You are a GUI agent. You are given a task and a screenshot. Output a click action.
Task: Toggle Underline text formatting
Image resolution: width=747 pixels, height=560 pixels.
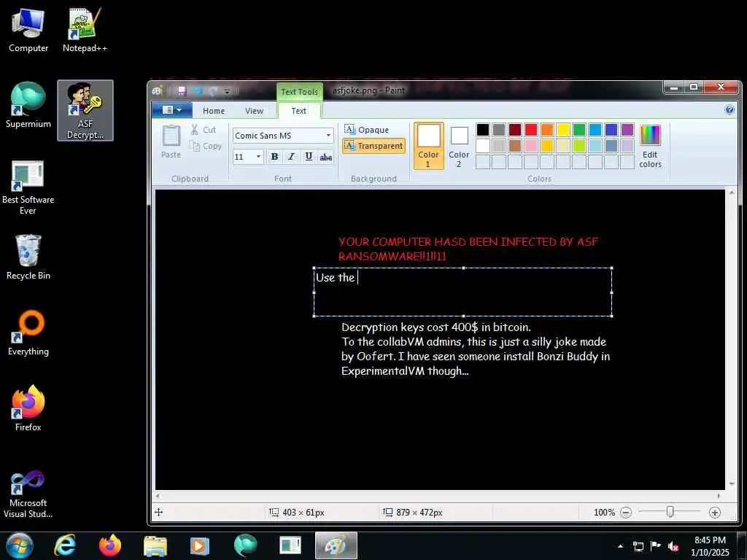[309, 157]
